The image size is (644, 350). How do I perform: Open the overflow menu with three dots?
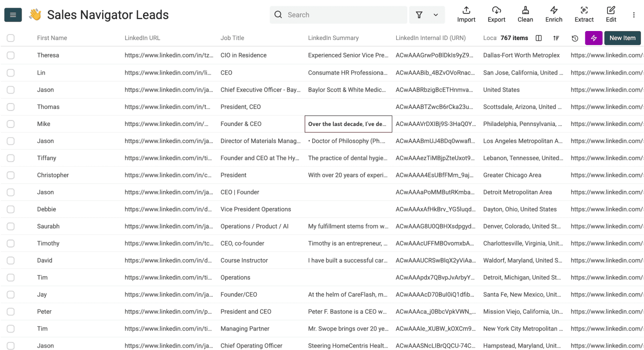pyautogui.click(x=633, y=14)
